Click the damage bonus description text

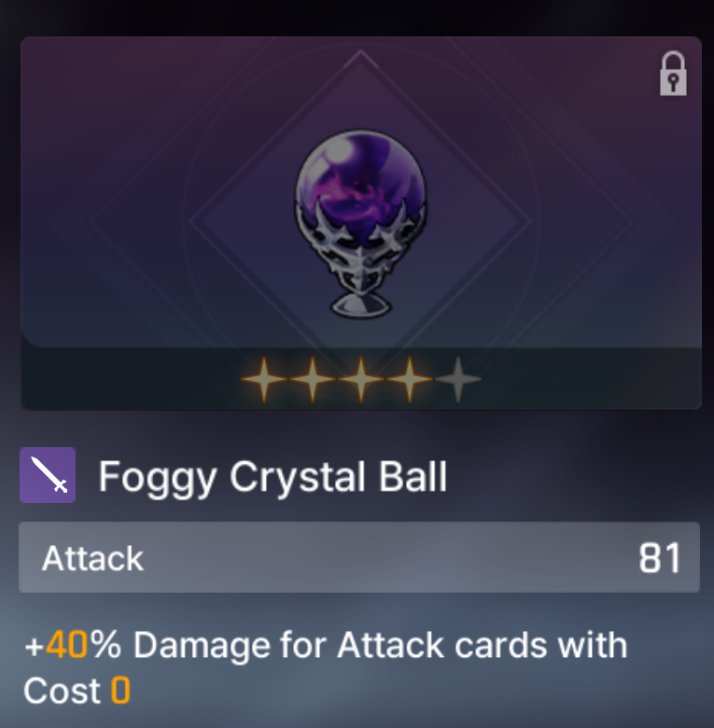(325, 667)
